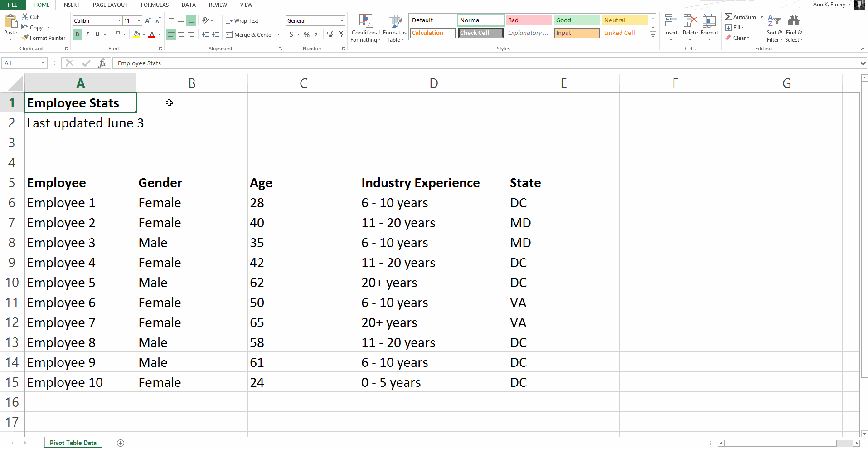This screenshot has width=868, height=449.
Task: Click the Increase Decimal icon
Action: click(x=330, y=34)
